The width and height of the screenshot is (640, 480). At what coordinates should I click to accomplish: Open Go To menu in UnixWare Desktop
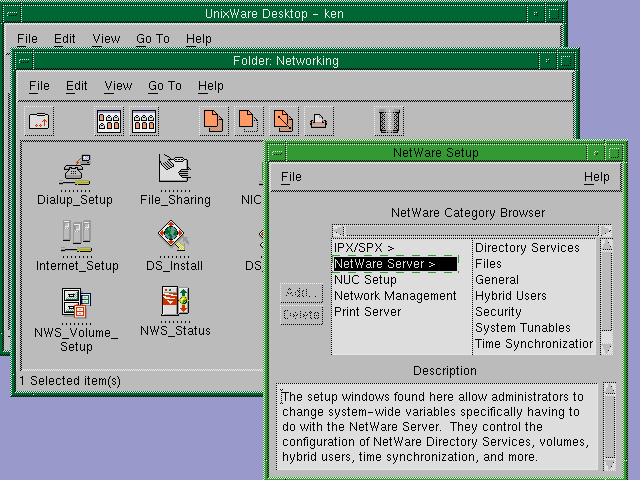(x=153, y=39)
